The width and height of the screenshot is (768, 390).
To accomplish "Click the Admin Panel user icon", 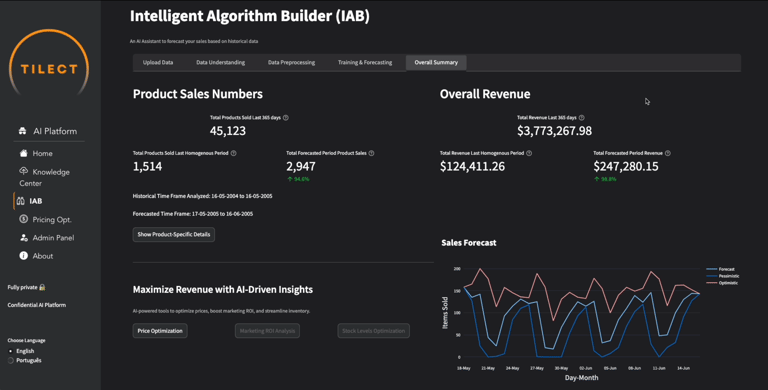I will 24,238.
